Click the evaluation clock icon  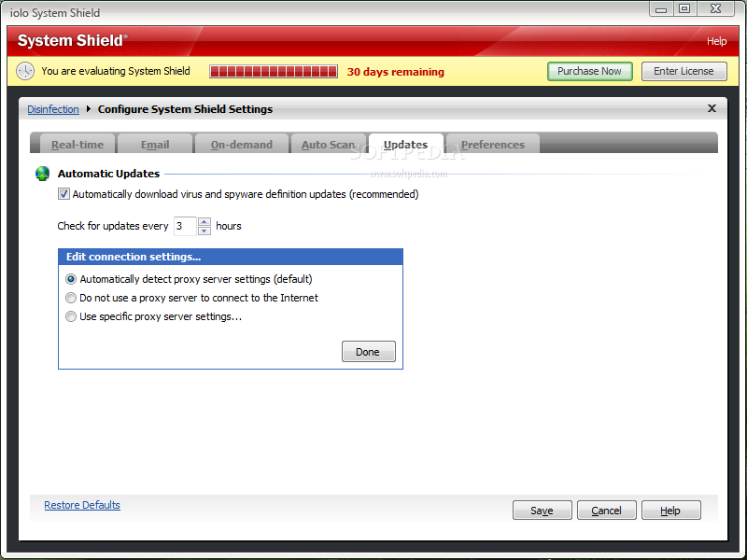(25, 71)
